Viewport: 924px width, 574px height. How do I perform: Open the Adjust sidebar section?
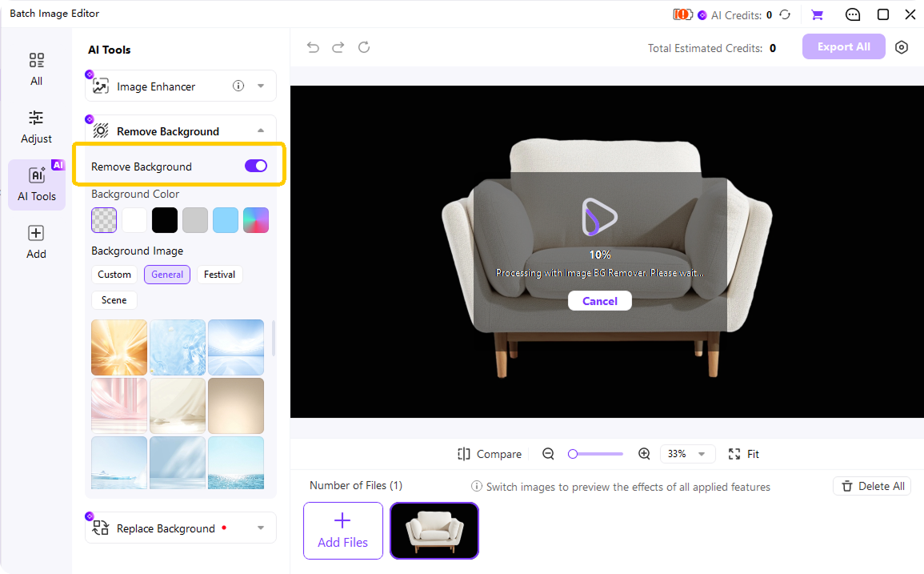point(37,126)
